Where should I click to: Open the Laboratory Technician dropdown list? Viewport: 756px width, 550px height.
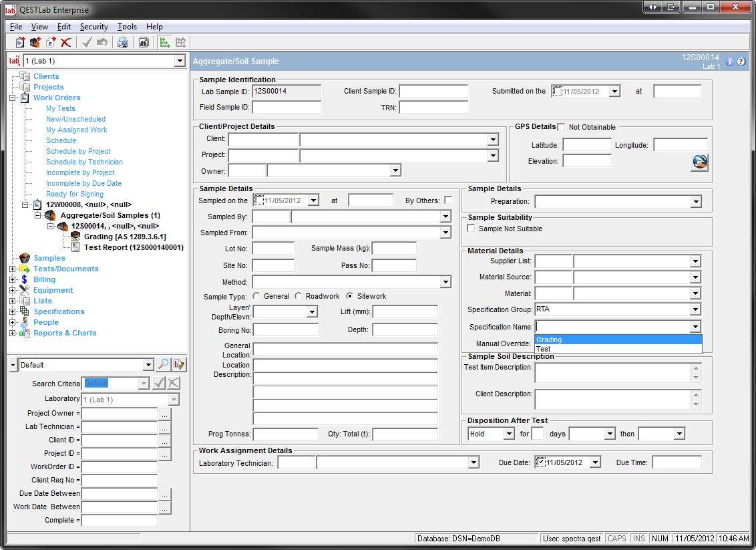[474, 462]
